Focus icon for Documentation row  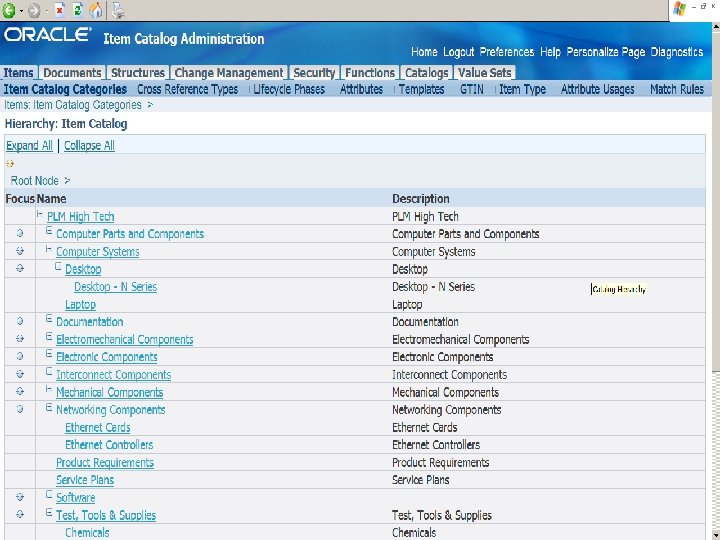point(20,321)
